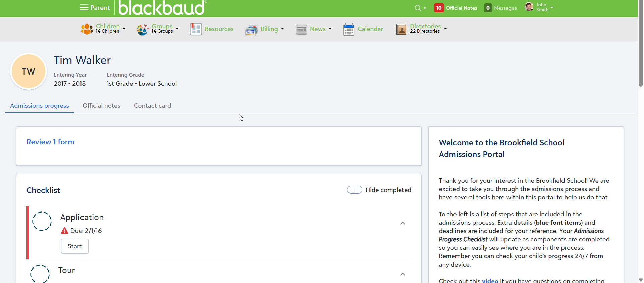Open the search magnifier icon
The width and height of the screenshot is (644, 283).
pyautogui.click(x=418, y=8)
